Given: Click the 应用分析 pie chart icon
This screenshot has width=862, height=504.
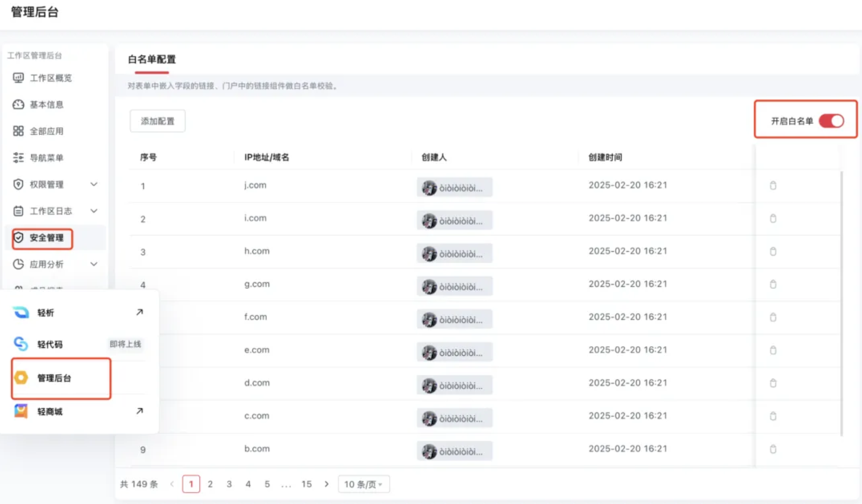Looking at the screenshot, I should tap(18, 264).
